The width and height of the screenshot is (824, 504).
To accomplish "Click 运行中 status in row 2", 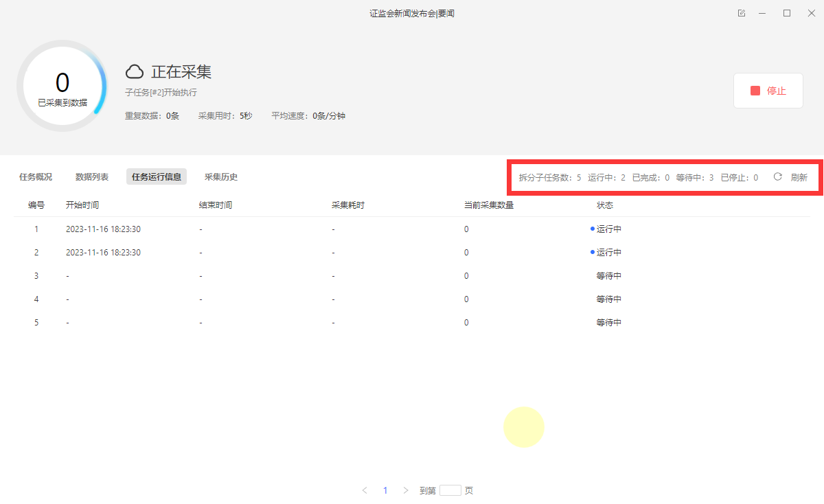I will coord(609,253).
